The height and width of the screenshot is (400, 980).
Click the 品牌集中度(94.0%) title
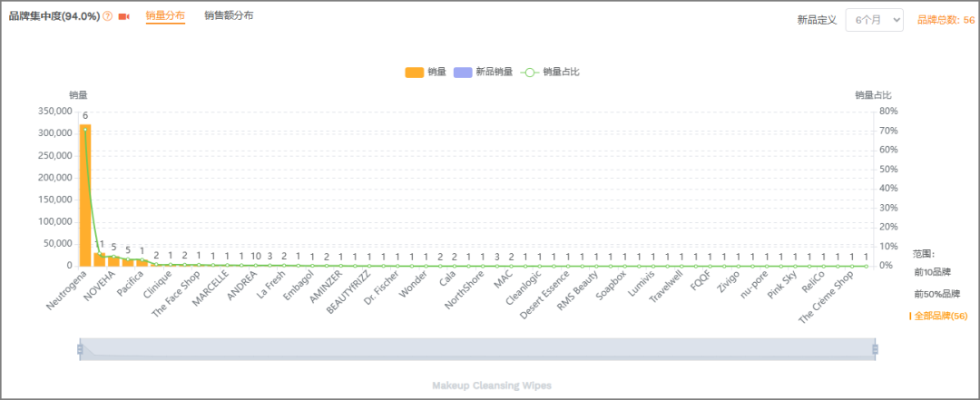pyautogui.click(x=54, y=16)
